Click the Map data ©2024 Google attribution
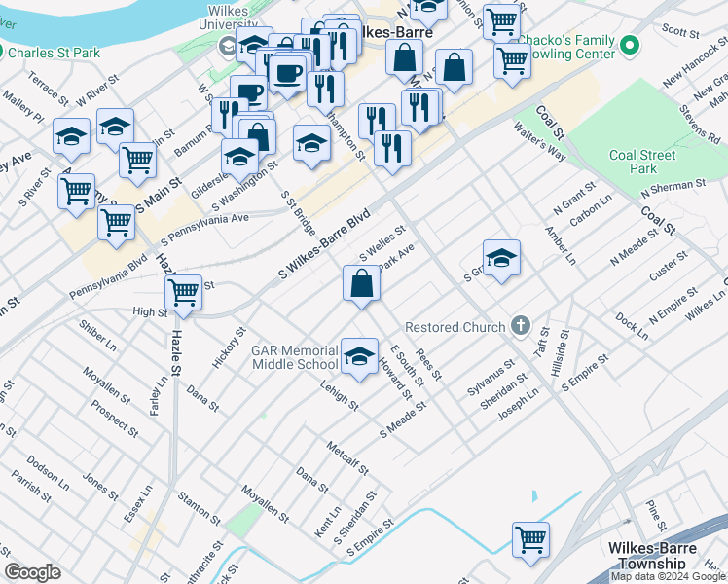The image size is (728, 584). coord(669,577)
